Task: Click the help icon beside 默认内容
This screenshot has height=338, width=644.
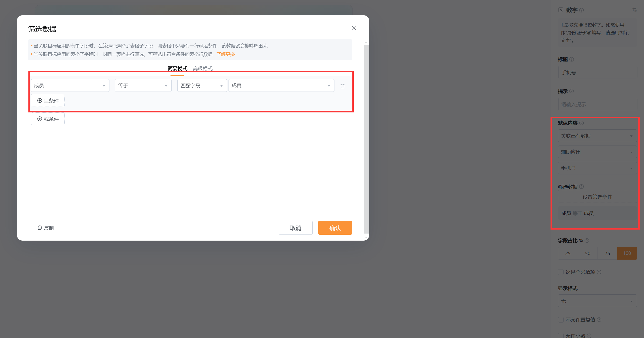Action: pos(582,123)
